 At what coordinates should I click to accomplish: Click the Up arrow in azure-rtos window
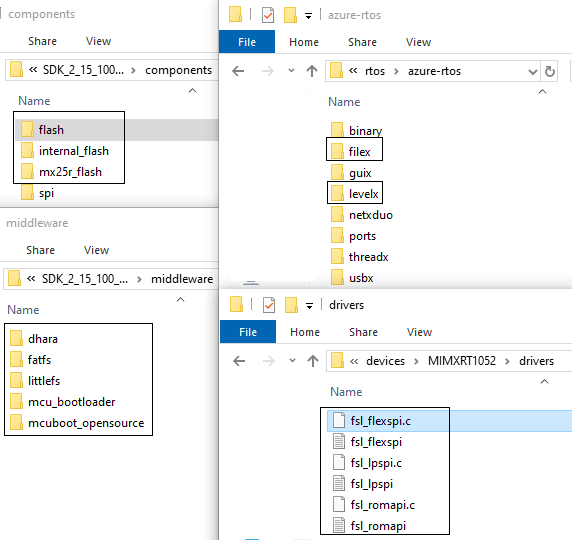click(x=312, y=71)
